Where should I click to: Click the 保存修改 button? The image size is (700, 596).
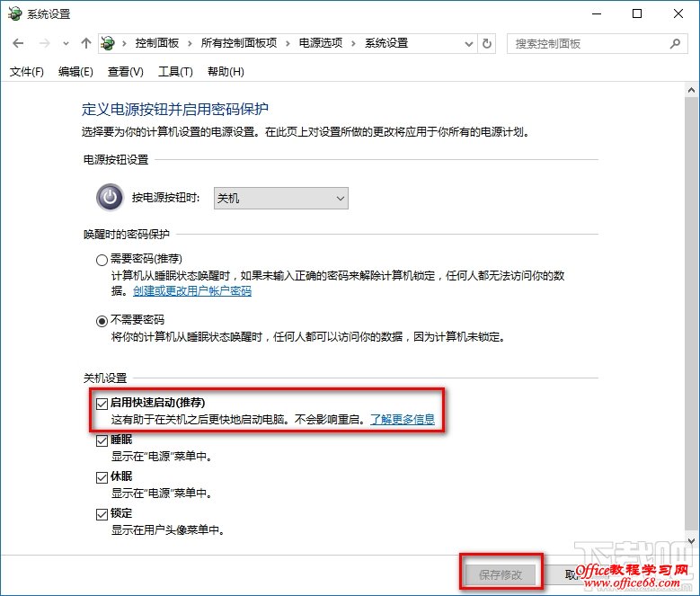[501, 574]
